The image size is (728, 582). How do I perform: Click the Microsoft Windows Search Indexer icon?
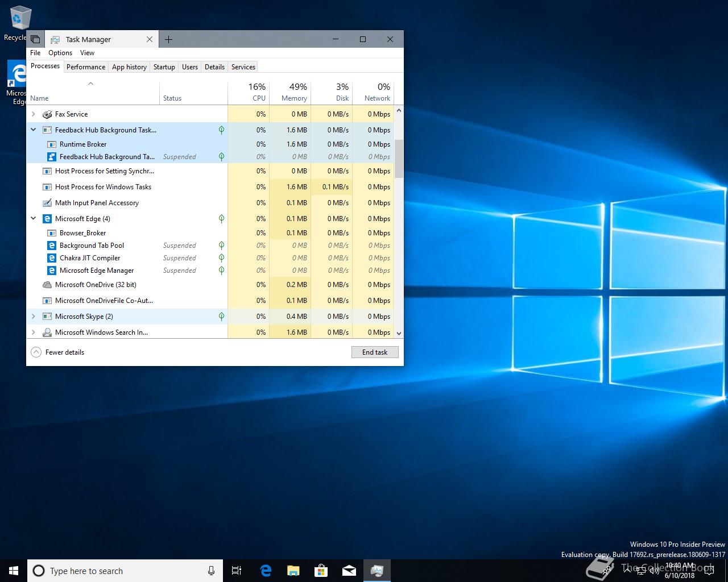pyautogui.click(x=47, y=332)
